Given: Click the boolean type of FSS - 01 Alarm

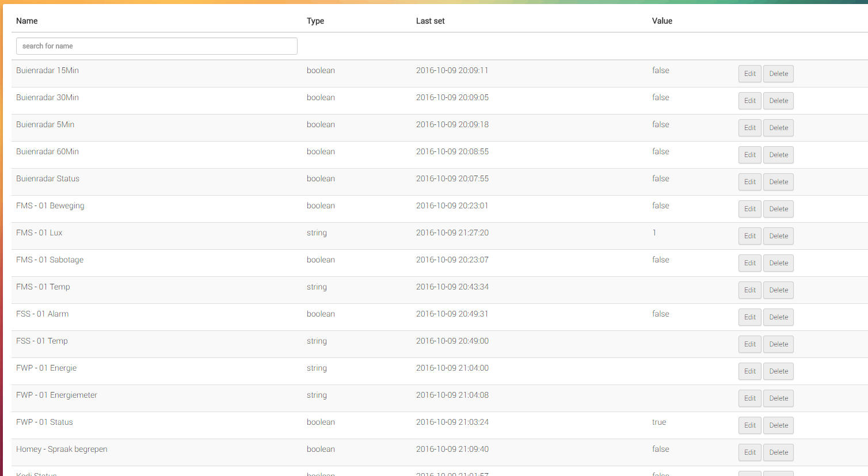Looking at the screenshot, I should coord(321,314).
